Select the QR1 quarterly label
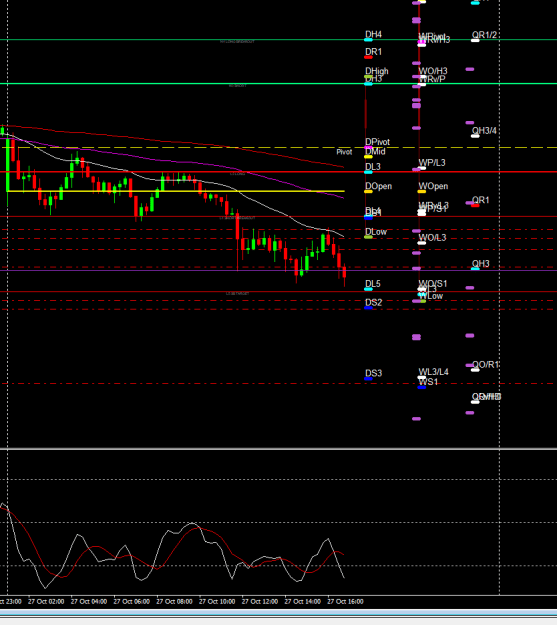557x625 pixels. click(480, 200)
